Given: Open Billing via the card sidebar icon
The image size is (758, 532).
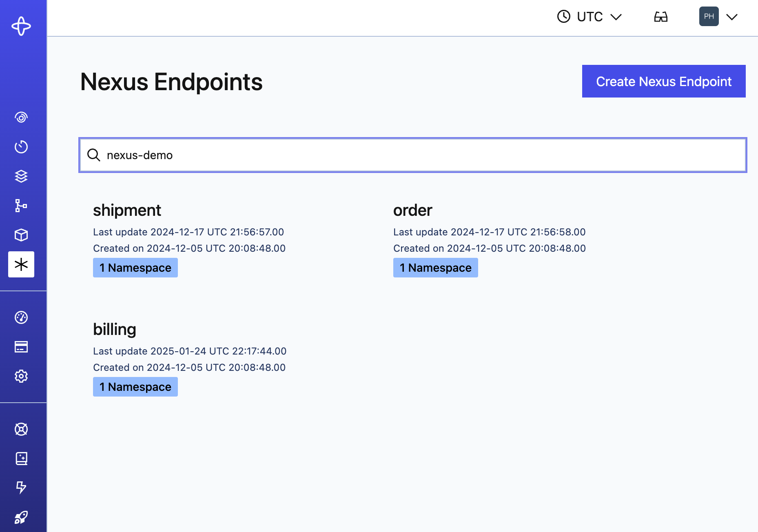Looking at the screenshot, I should coord(21,347).
